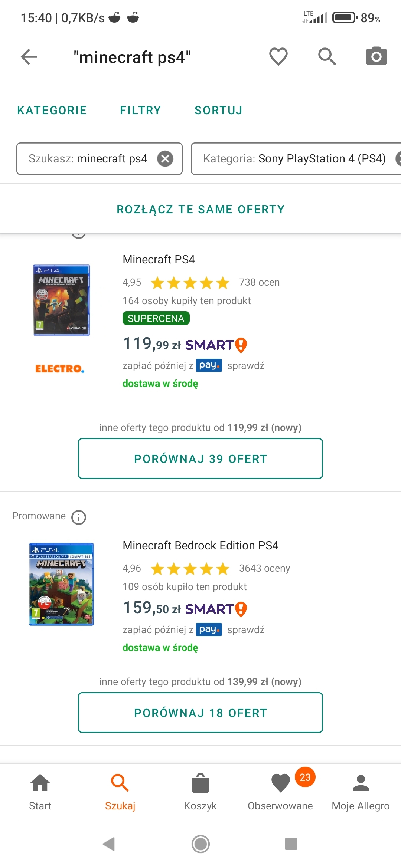Open Minecraft Bedrock Edition cover thumbnail
The height and width of the screenshot is (868, 401).
click(x=62, y=584)
